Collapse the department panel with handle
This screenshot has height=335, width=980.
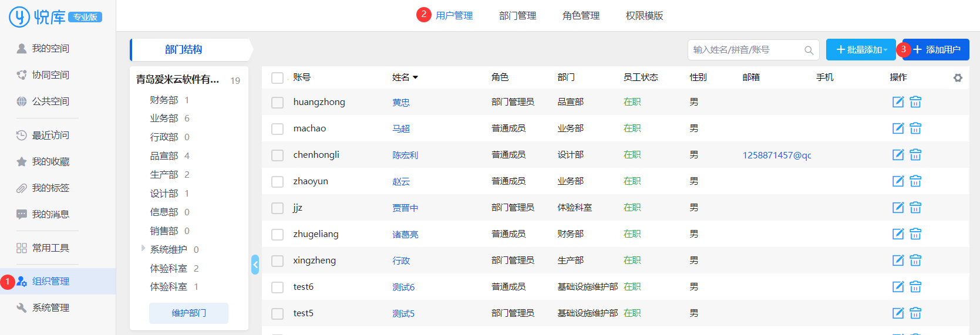pos(255,265)
